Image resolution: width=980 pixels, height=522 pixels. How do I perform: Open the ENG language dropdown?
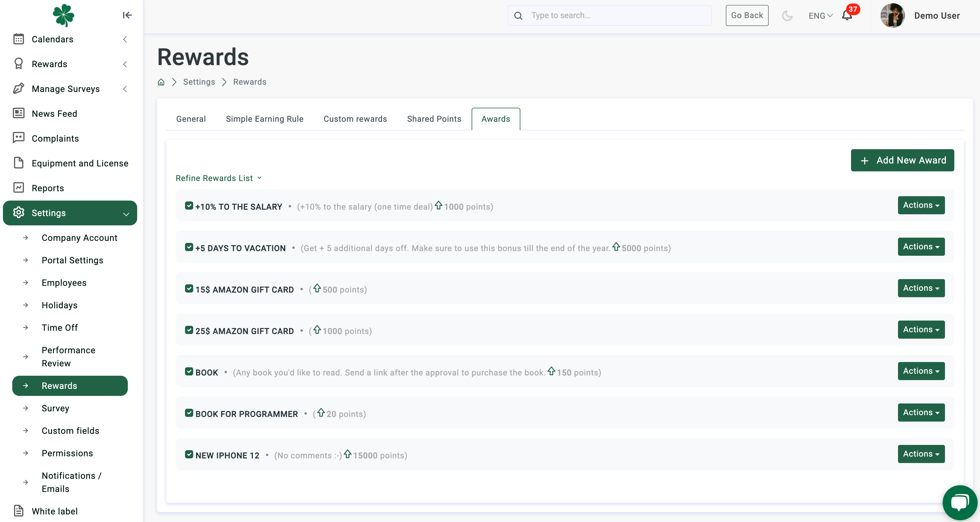coord(821,15)
